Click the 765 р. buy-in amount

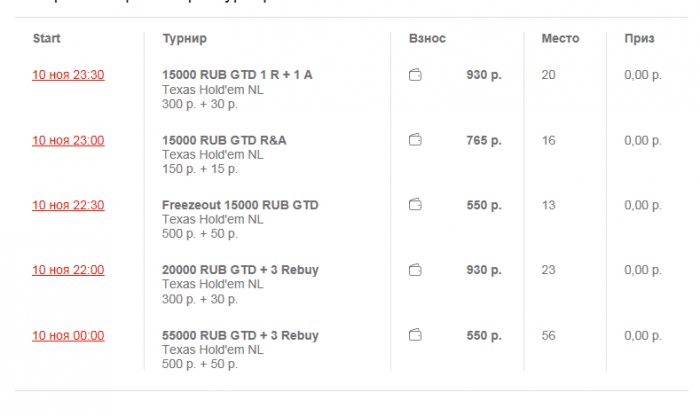tap(484, 140)
